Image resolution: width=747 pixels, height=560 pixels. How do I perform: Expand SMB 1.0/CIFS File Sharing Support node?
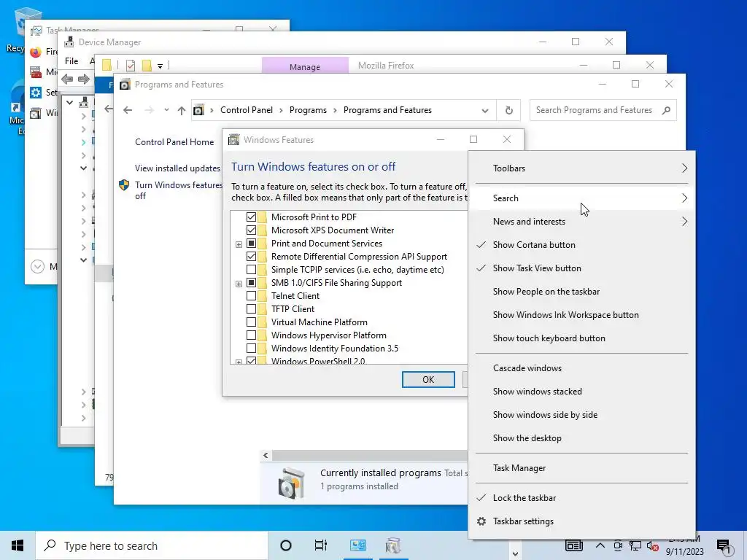tap(239, 284)
